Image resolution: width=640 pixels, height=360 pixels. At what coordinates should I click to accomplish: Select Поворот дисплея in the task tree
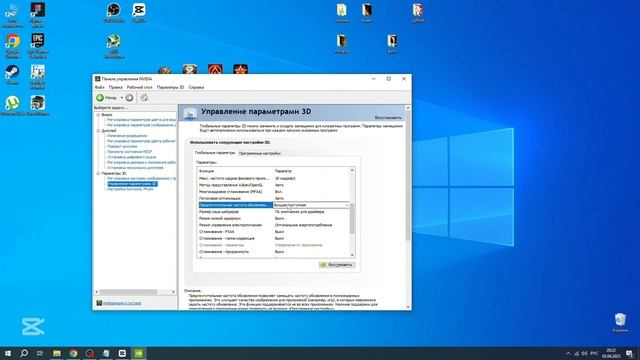coord(122,146)
